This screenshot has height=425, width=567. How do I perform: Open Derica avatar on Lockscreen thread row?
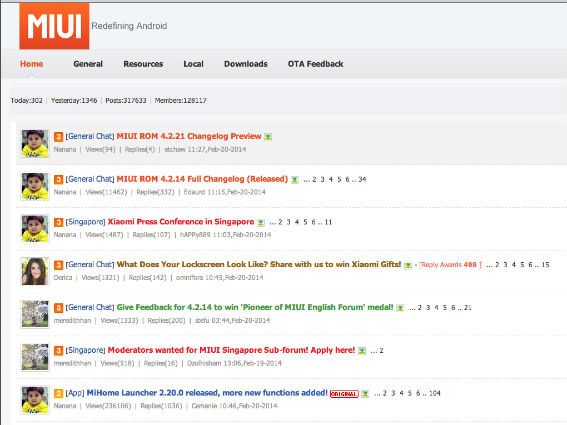pyautogui.click(x=35, y=272)
